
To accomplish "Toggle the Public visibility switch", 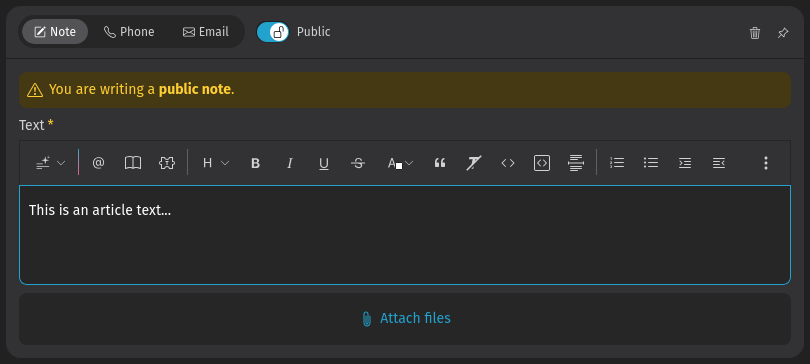I will 273,32.
